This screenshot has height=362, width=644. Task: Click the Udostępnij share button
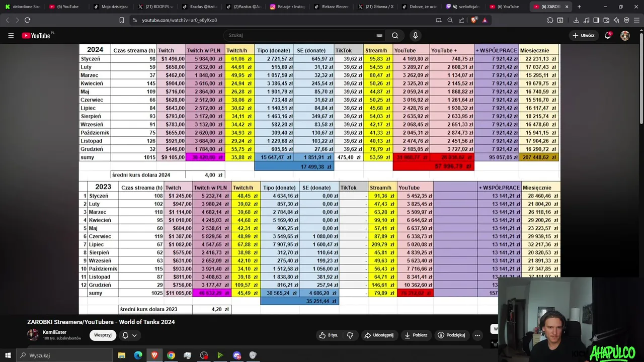coord(379,335)
